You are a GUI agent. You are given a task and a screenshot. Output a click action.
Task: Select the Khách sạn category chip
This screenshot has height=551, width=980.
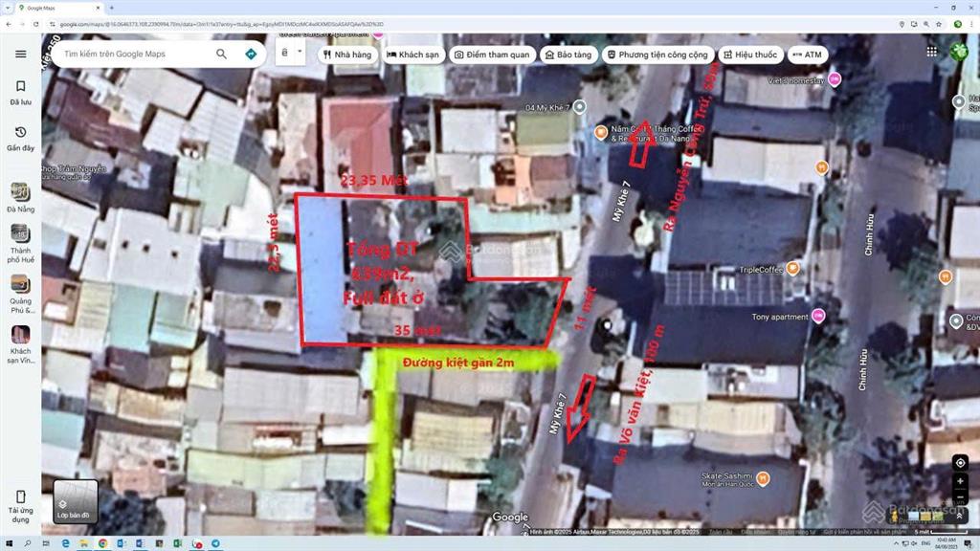click(412, 55)
